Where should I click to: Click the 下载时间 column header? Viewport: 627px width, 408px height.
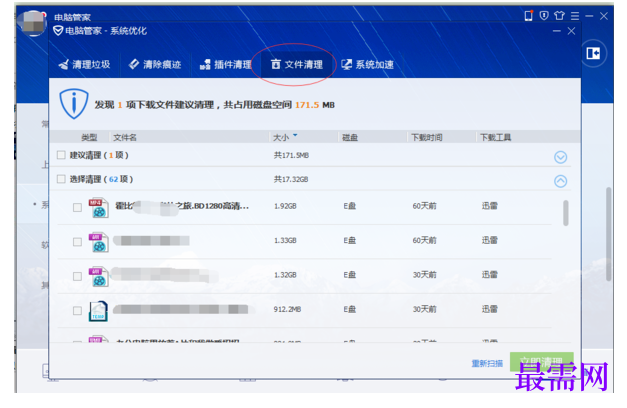point(427,138)
